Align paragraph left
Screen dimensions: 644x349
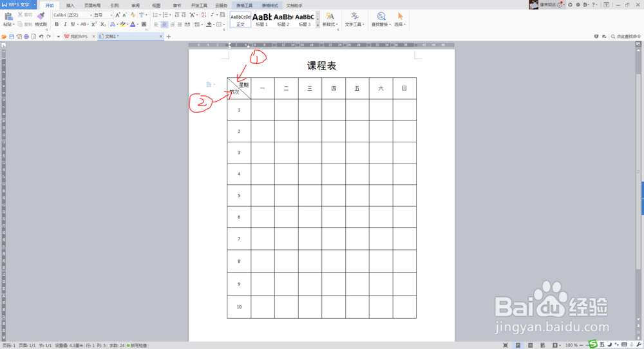tap(156, 24)
